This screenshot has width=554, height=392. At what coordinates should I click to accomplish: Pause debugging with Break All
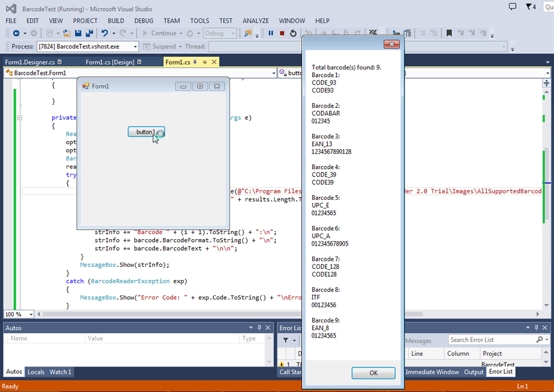point(271,33)
